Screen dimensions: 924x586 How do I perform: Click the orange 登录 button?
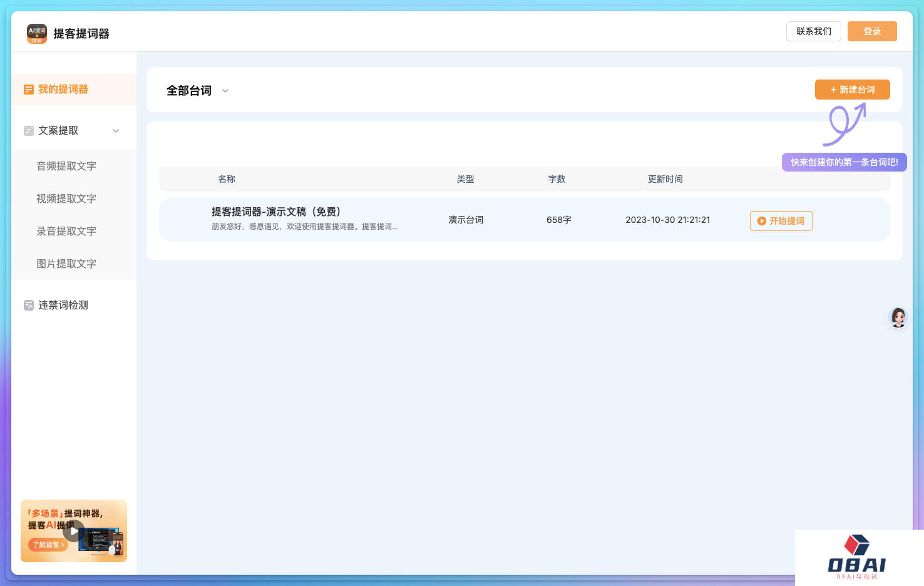tap(871, 31)
